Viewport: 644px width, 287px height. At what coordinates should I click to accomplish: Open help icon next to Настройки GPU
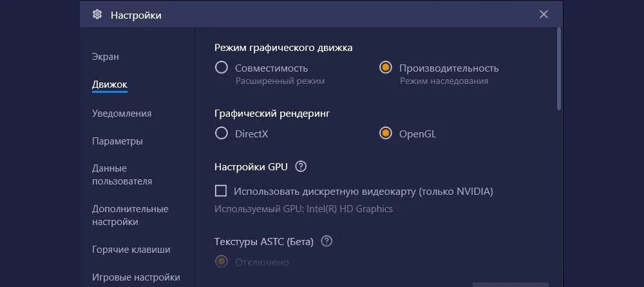tap(301, 166)
